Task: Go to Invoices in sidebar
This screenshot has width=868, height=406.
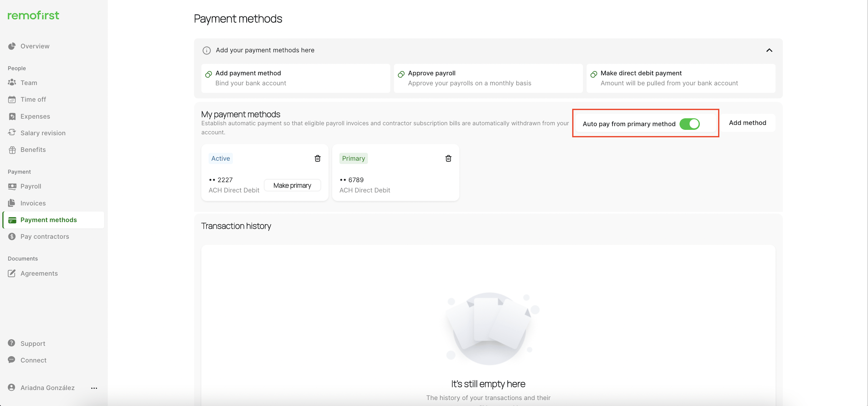Action: pos(33,203)
